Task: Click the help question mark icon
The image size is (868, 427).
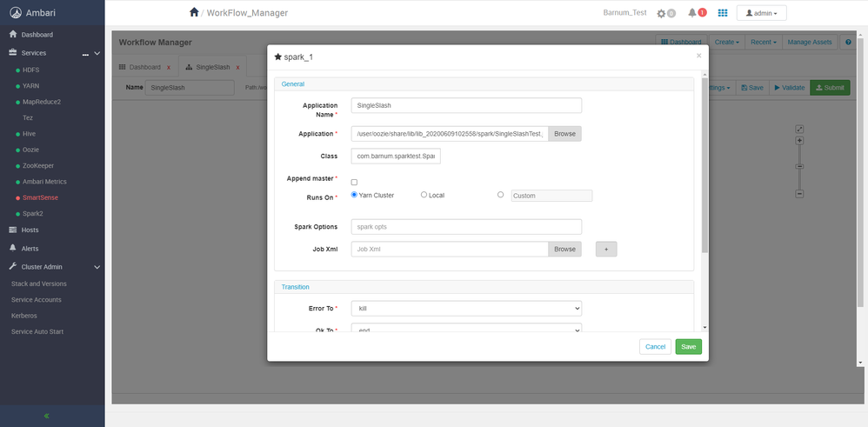Action: [848, 42]
